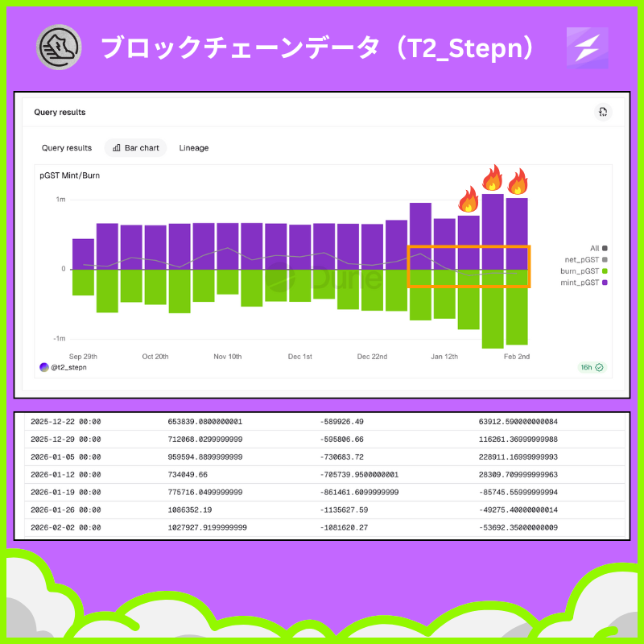
Task: Click the bar chart icon in tab
Action: [117, 148]
